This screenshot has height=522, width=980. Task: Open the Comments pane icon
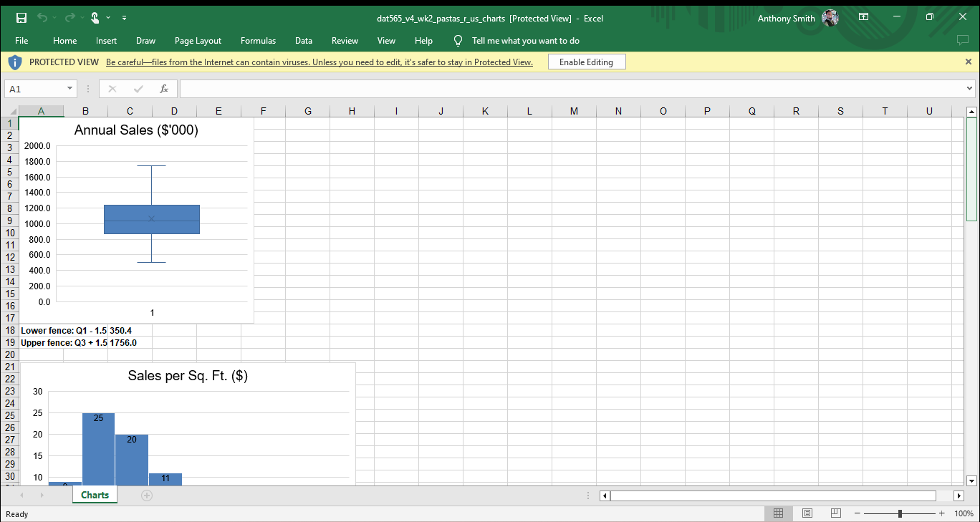tap(962, 41)
